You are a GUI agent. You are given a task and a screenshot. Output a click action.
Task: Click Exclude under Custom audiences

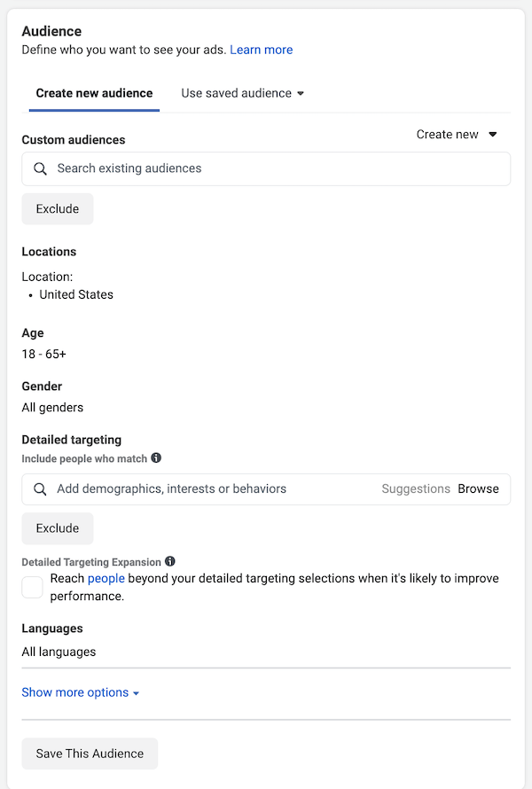coord(58,209)
